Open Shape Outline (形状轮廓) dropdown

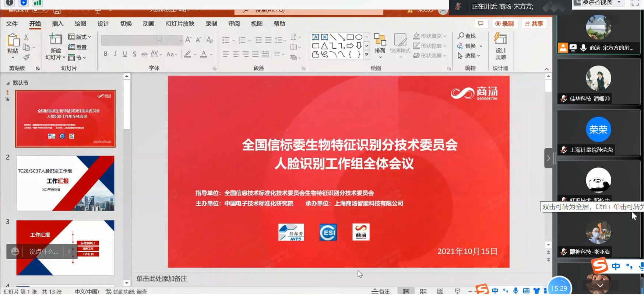click(430, 46)
